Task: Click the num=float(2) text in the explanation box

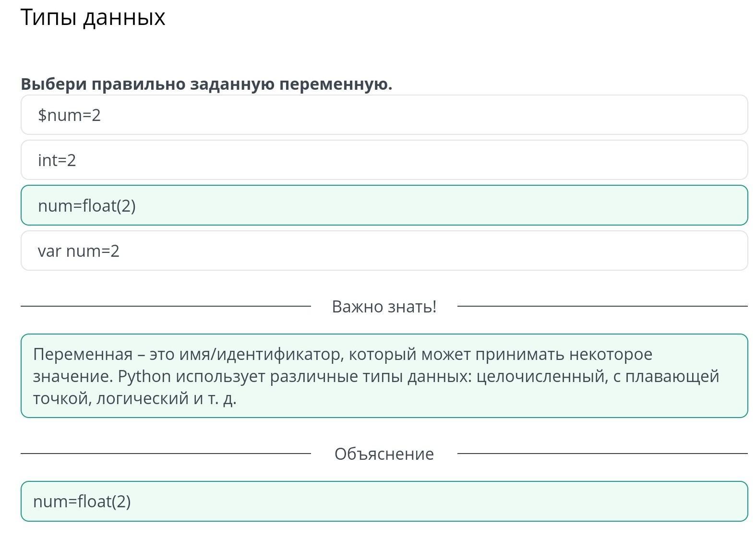Action: tap(82, 501)
